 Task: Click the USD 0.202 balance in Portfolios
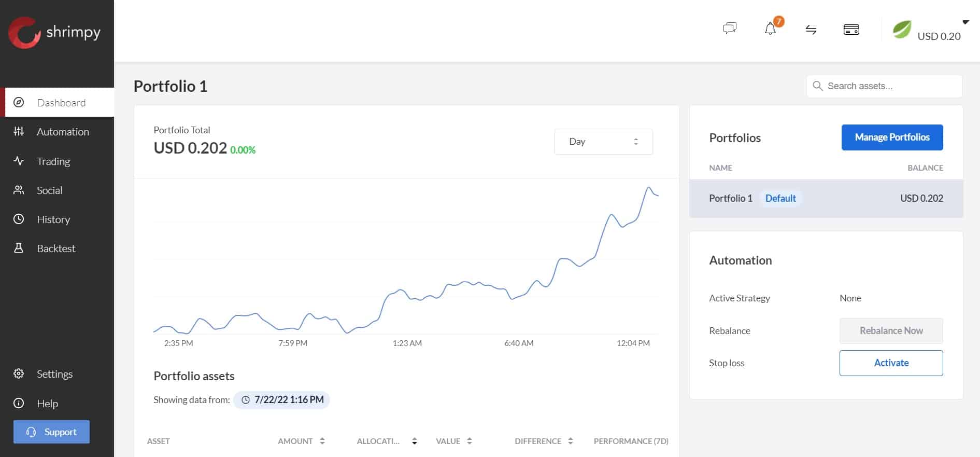(x=921, y=198)
